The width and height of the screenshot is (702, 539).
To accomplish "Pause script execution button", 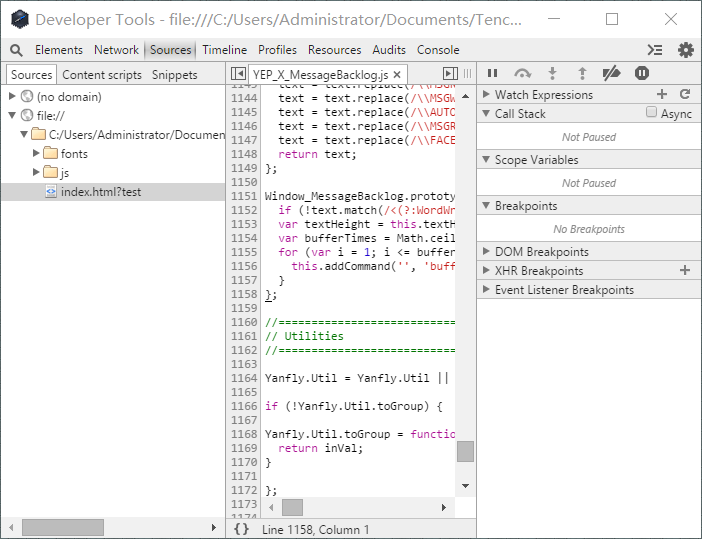I will point(492,73).
